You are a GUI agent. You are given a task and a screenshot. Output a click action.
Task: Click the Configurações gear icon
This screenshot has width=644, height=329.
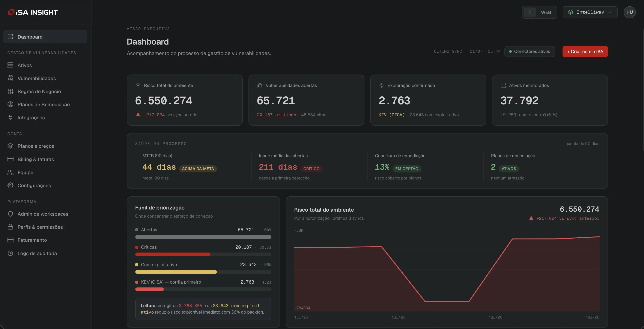(x=10, y=185)
